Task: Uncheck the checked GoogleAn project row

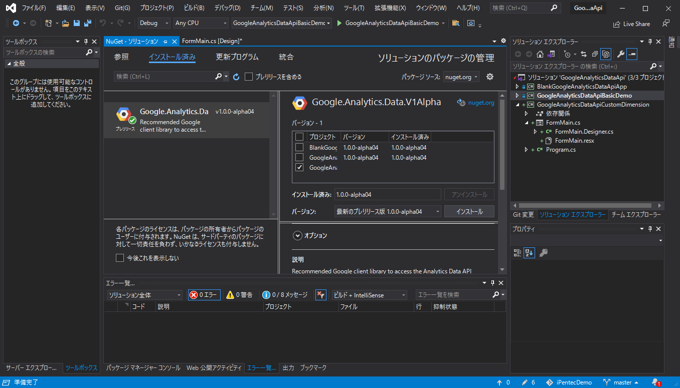Action: point(299,167)
